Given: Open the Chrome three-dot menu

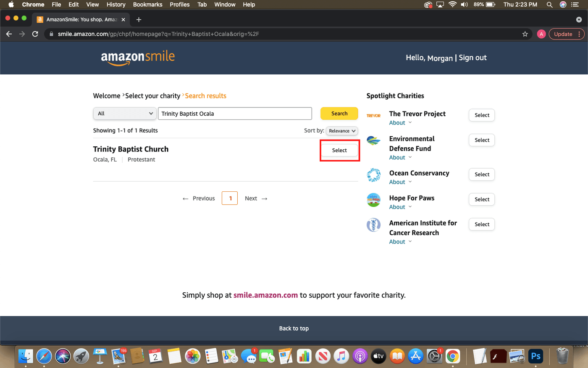Looking at the screenshot, I should coord(579,34).
